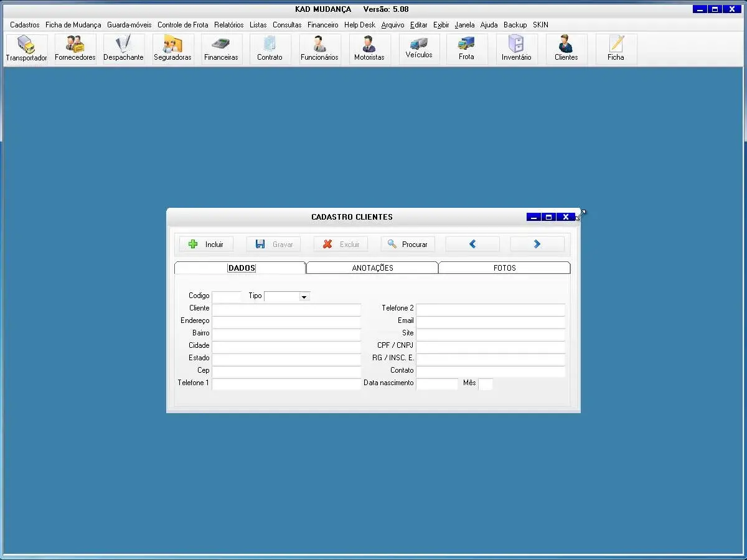Screen dimensions: 747x560
Task: Click the Telefone 2 field
Action: [491, 309]
